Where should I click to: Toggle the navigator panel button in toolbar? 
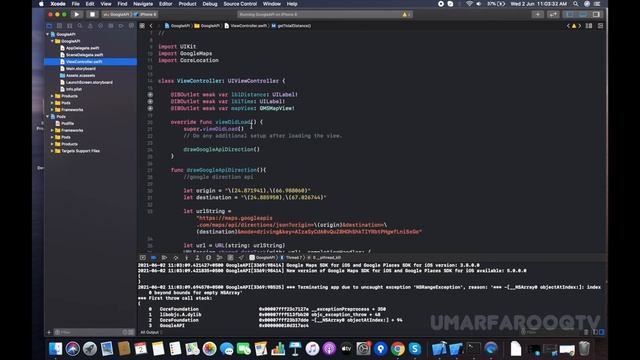coord(569,14)
